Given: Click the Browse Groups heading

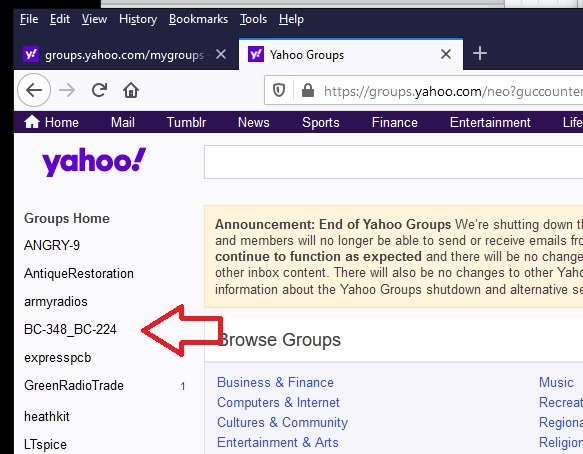Looking at the screenshot, I should [280, 340].
